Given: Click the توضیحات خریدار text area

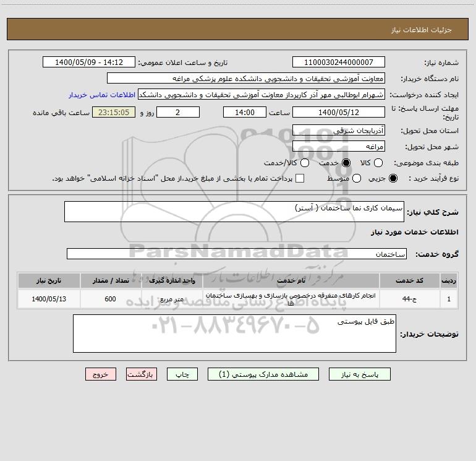Looking at the screenshot, I should pos(234,334).
